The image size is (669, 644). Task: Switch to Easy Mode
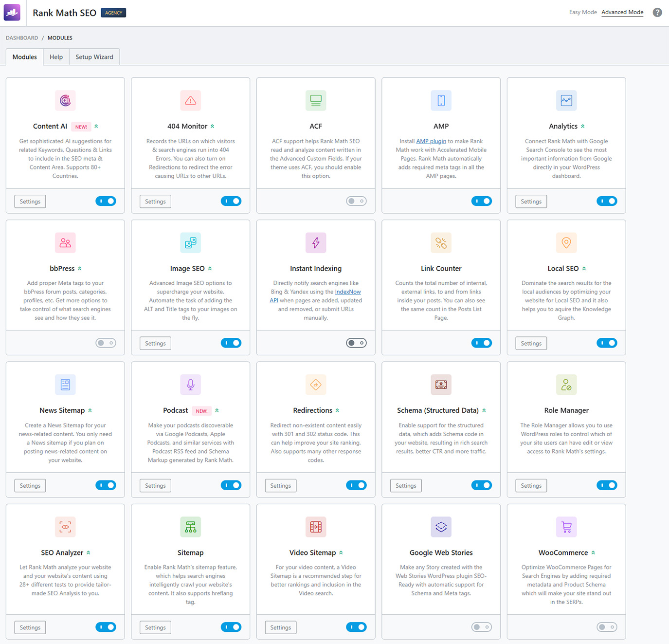(x=583, y=12)
